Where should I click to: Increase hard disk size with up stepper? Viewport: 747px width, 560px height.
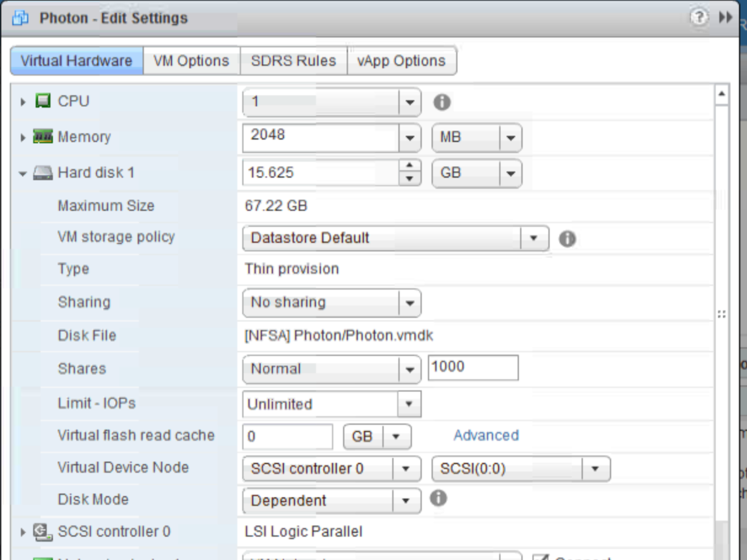pyautogui.click(x=409, y=167)
